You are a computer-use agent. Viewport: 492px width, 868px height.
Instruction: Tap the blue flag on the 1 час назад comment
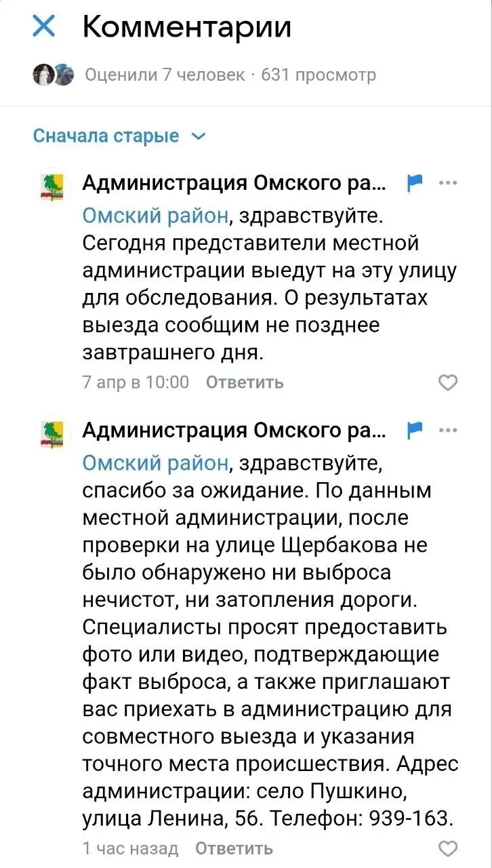point(413,429)
